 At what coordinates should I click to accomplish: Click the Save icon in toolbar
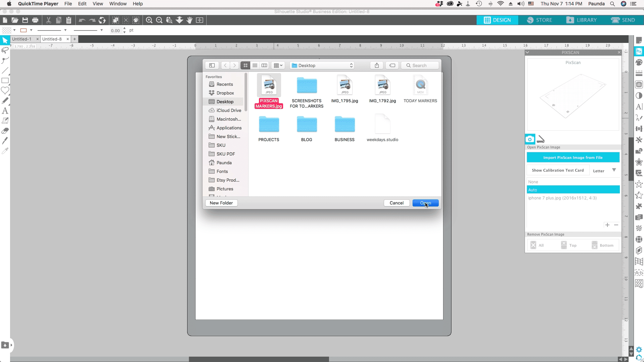pos(25,20)
